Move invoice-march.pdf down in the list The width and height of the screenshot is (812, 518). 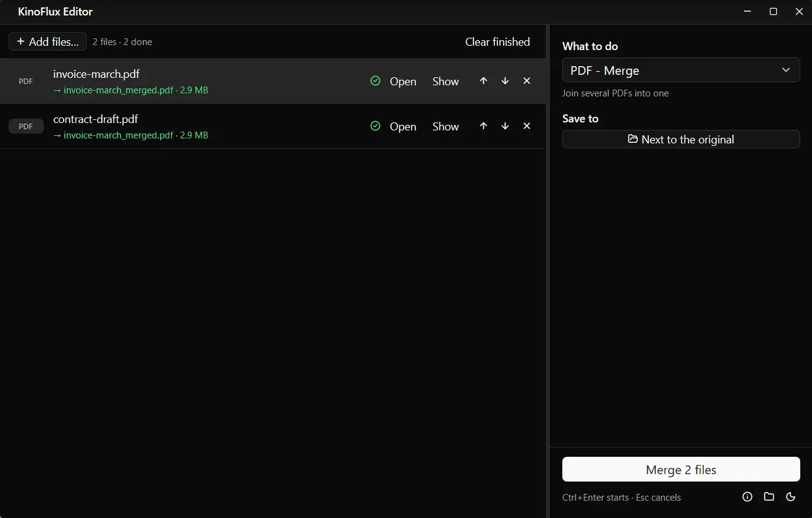(505, 81)
